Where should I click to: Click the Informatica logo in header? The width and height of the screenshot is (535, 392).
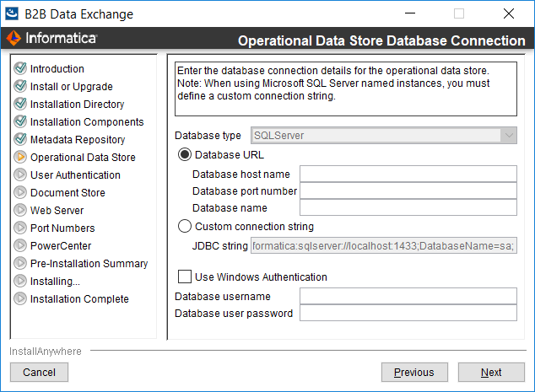[51, 38]
